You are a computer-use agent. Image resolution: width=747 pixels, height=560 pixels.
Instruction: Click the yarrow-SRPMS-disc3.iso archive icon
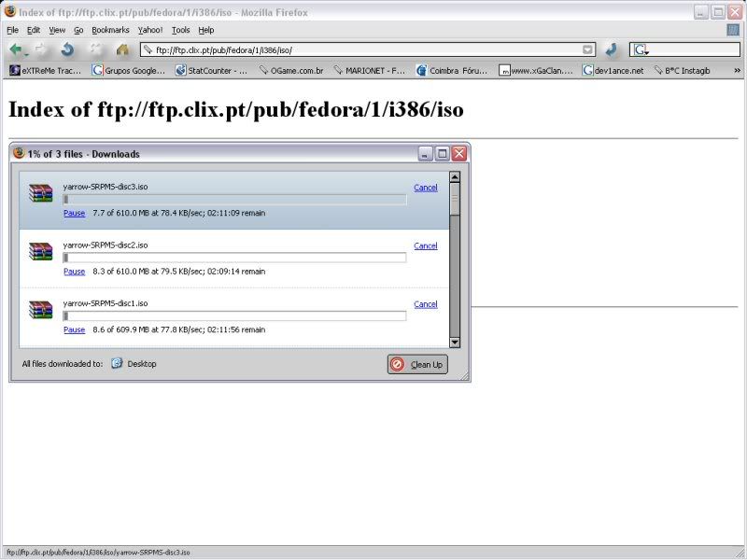pos(40,193)
